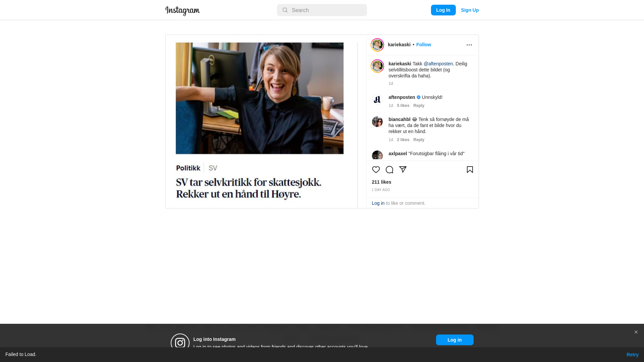Image resolution: width=644 pixels, height=362 pixels.
Task: Open the @aftenposten mention link
Action: pyautogui.click(x=438, y=64)
